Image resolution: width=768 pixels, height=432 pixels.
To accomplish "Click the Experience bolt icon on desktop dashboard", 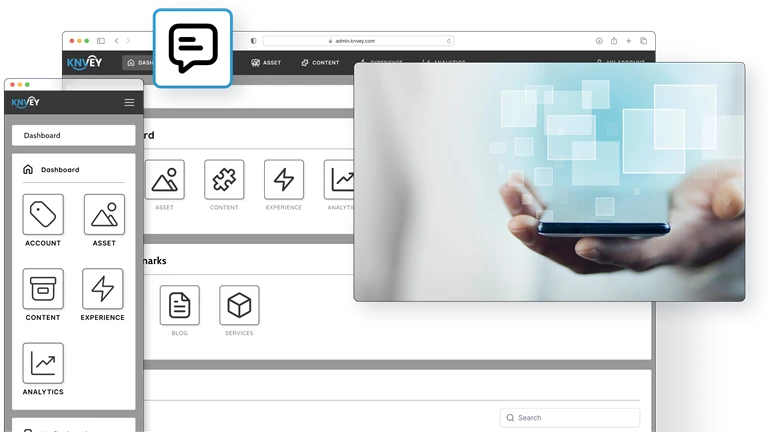I will point(284,180).
